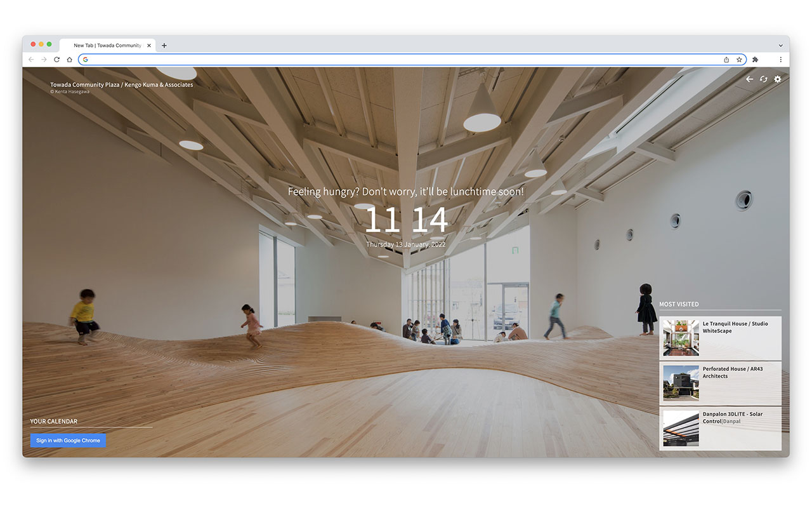Show the previous background photo with the left arrow
Image resolution: width=812 pixels, height=508 pixels.
749,79
